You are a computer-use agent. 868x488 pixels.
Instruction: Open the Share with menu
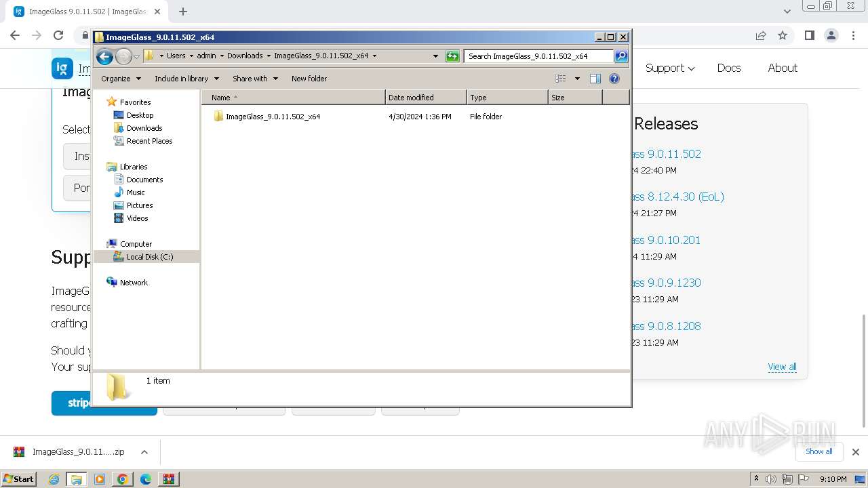coord(255,79)
